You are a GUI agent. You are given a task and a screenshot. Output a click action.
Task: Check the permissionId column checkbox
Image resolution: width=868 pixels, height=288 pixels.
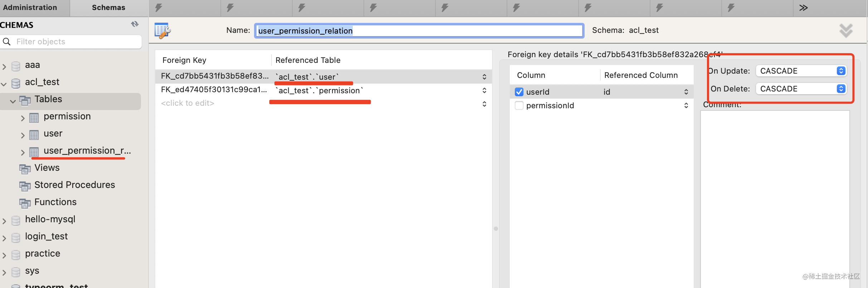tap(519, 105)
